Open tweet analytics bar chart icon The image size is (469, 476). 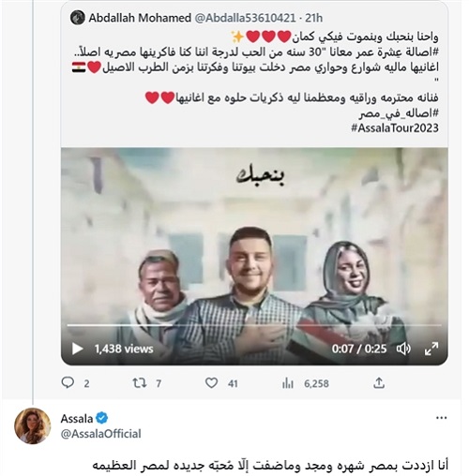(287, 383)
